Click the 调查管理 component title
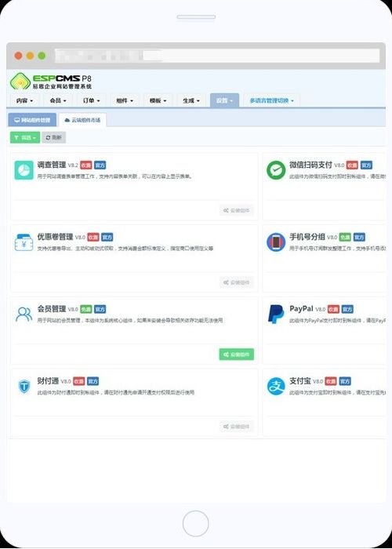 click(52, 165)
